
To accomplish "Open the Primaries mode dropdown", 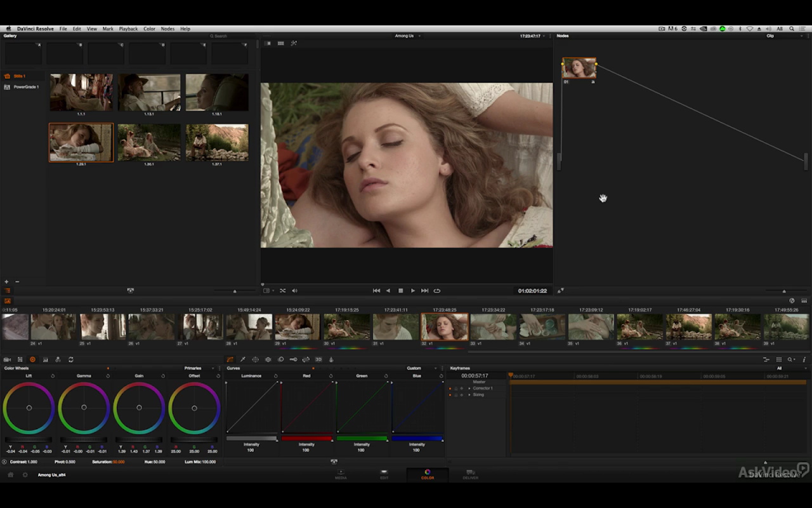I will (x=213, y=368).
